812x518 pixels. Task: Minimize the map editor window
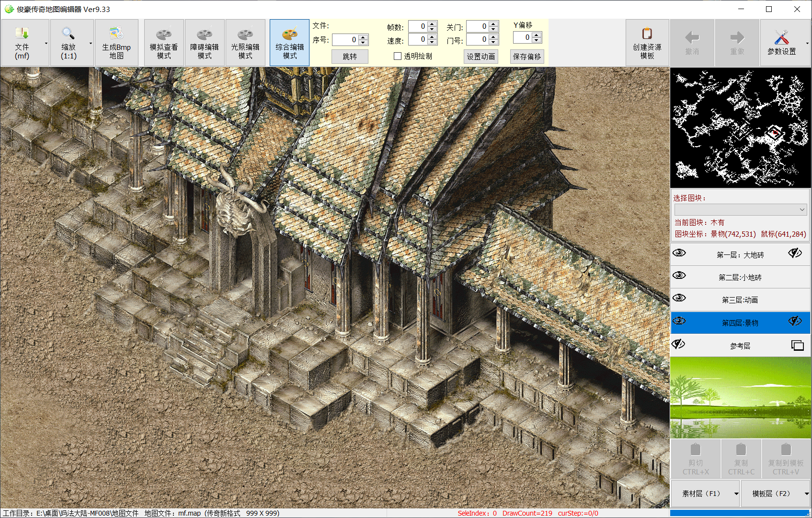[741, 9]
